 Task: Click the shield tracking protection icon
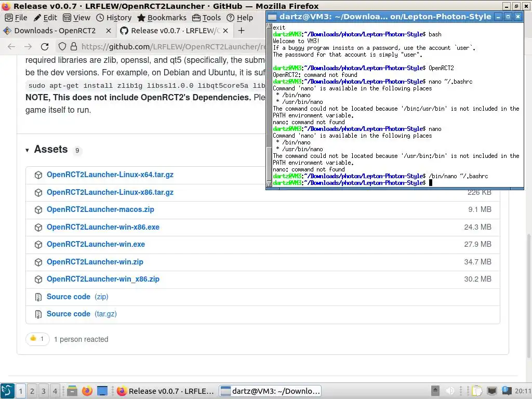tap(62, 46)
